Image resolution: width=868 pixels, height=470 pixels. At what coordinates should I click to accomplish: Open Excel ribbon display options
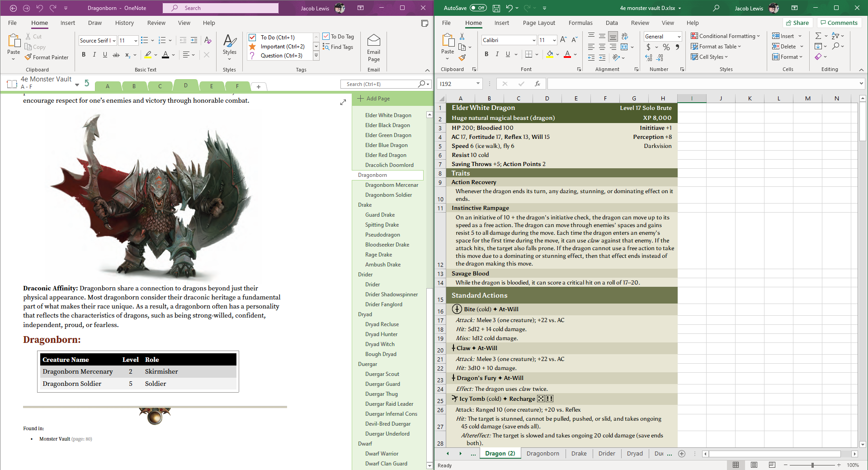point(794,8)
